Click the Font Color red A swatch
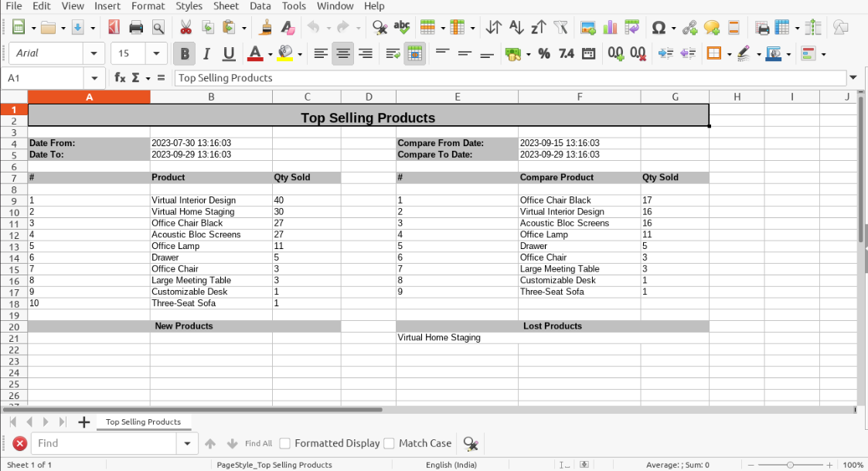 pos(255,53)
